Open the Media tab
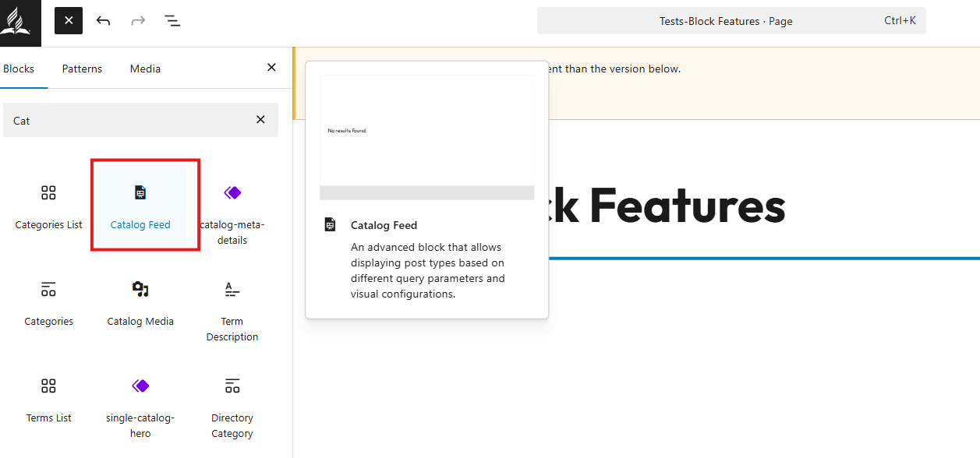Screen dimensions: 980x458 [145, 69]
